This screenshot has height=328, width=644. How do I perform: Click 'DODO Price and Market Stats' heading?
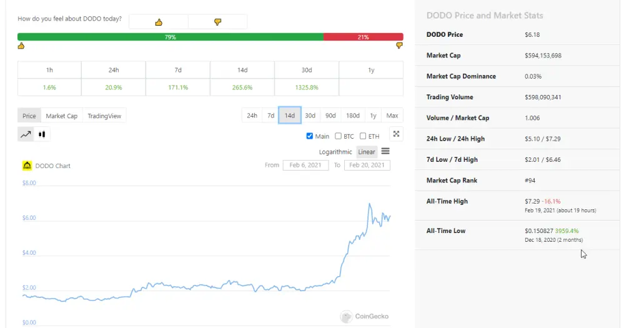[485, 16]
